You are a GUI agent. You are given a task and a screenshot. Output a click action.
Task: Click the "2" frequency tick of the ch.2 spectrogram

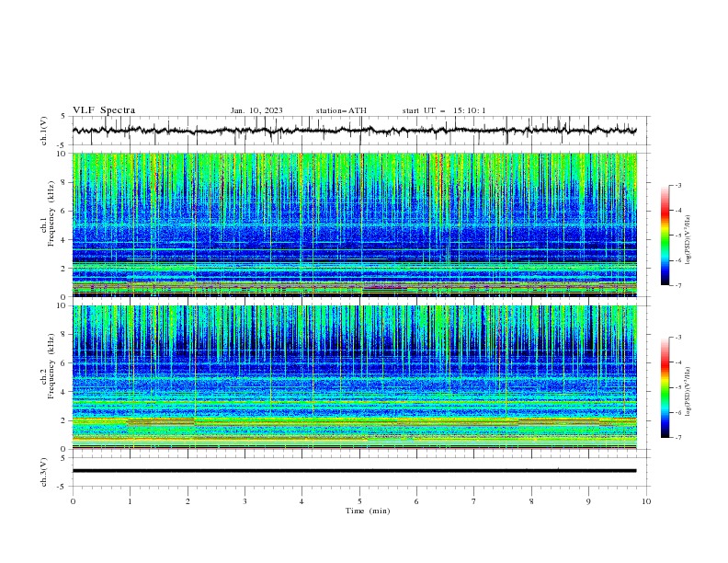click(x=65, y=420)
